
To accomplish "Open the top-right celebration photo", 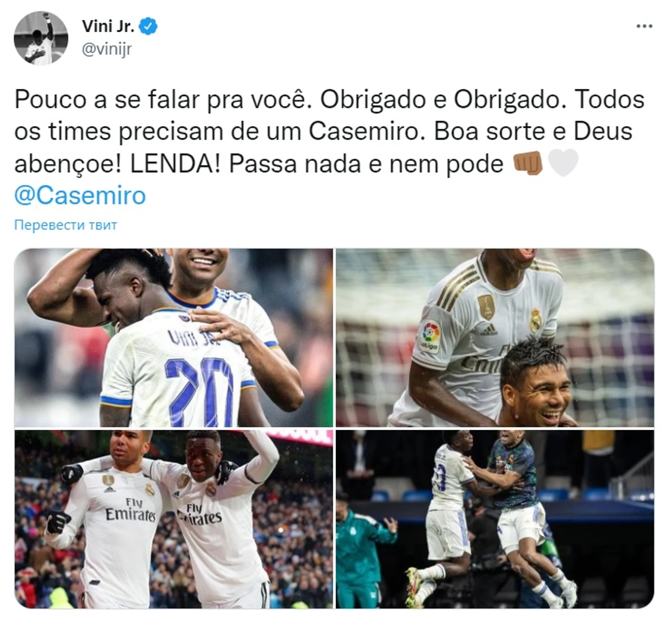I will [x=495, y=338].
